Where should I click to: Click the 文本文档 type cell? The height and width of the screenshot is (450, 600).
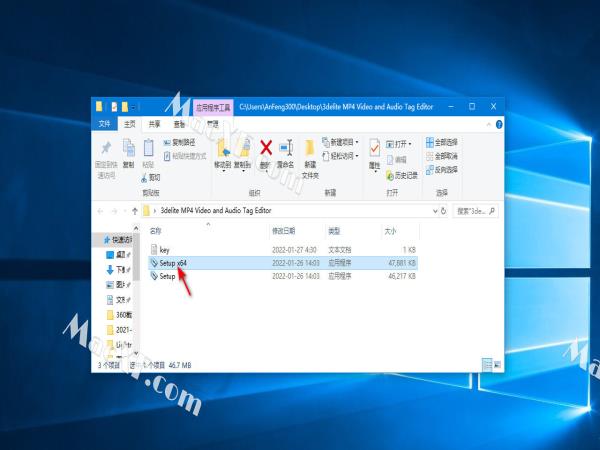pos(340,250)
